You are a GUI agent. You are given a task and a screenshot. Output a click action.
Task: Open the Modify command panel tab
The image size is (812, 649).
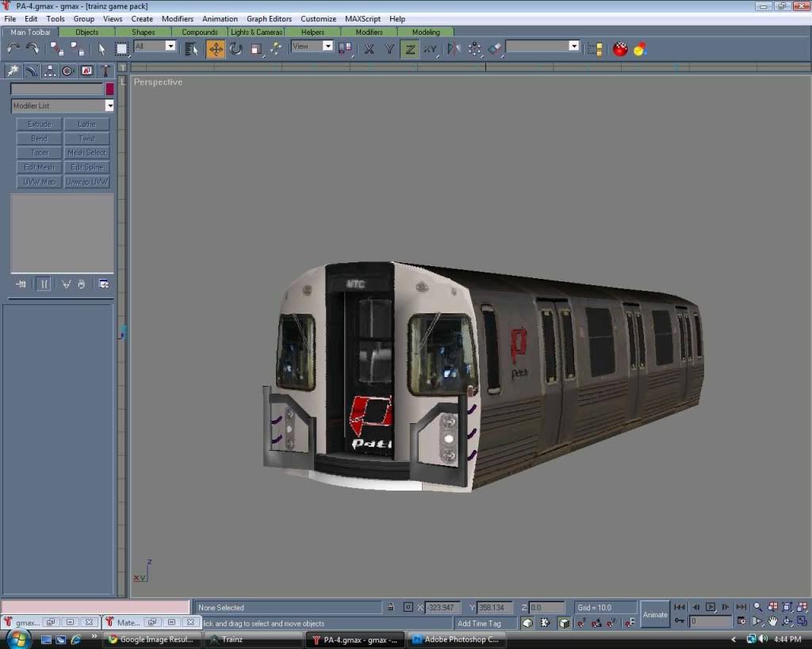point(32,71)
